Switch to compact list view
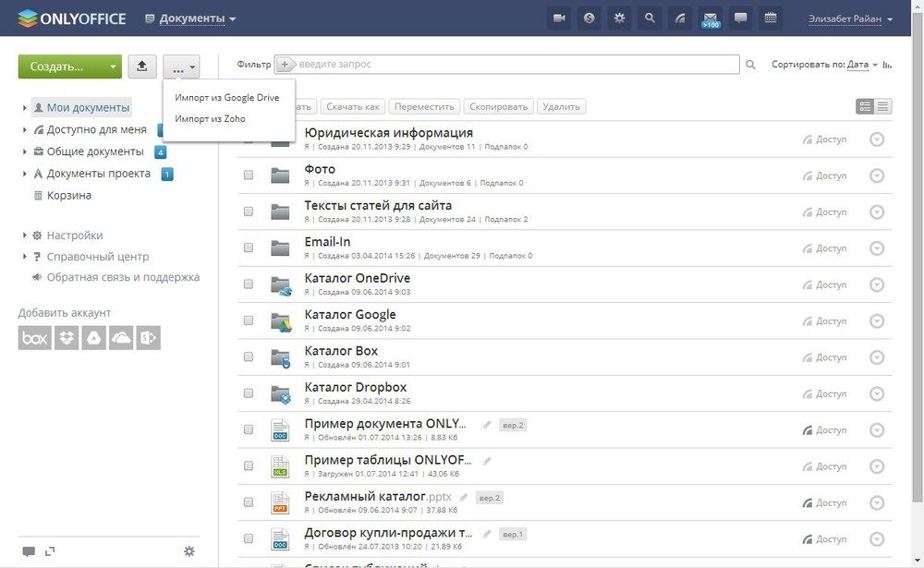The height and width of the screenshot is (568, 924). tap(882, 106)
